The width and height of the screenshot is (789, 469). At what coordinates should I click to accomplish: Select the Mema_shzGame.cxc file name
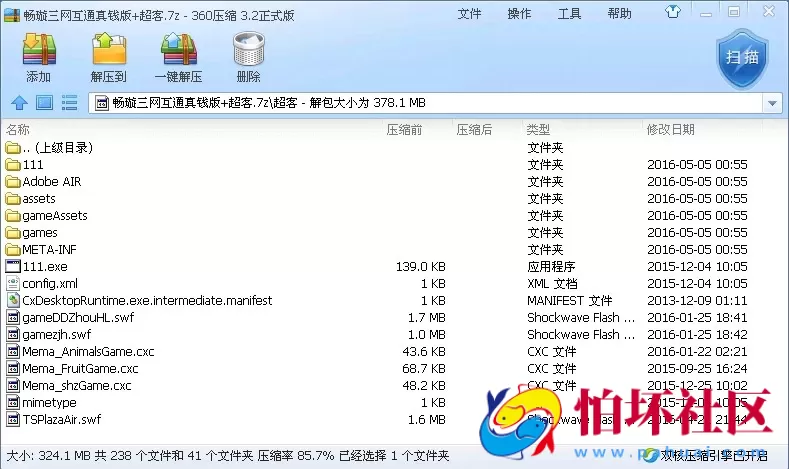click(76, 386)
